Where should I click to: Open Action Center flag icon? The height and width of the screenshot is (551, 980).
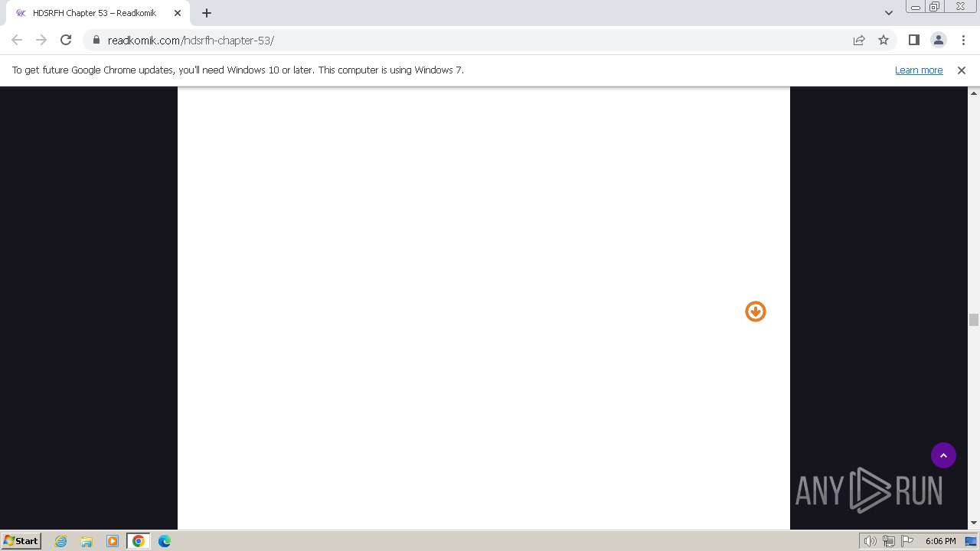tap(907, 541)
